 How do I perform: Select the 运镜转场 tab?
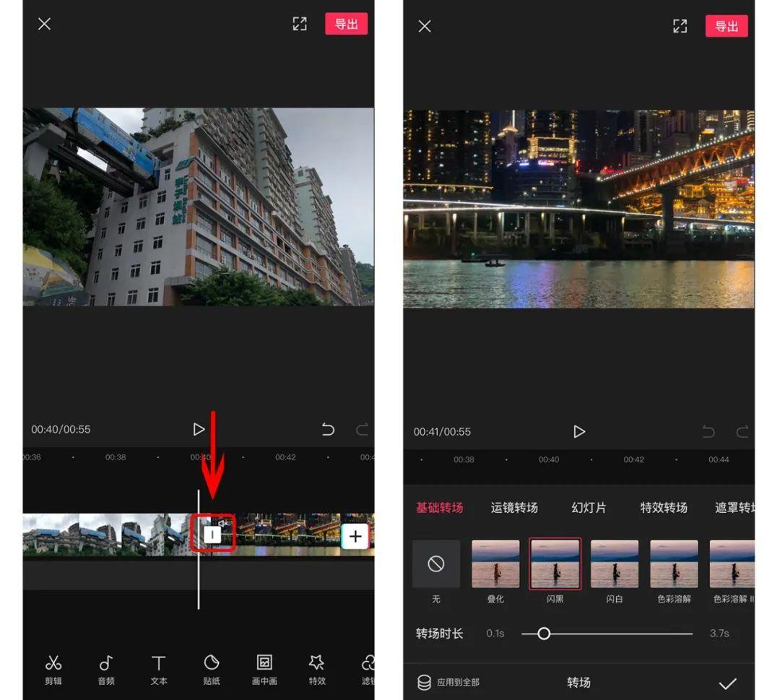(514, 507)
